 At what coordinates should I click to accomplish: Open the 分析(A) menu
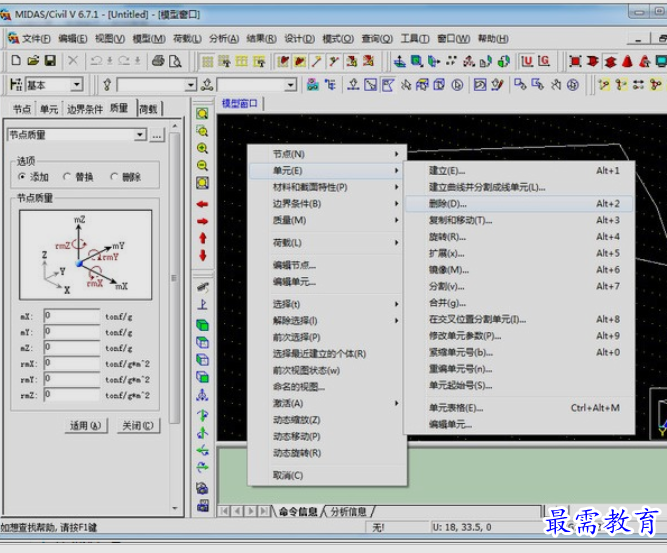pyautogui.click(x=224, y=39)
